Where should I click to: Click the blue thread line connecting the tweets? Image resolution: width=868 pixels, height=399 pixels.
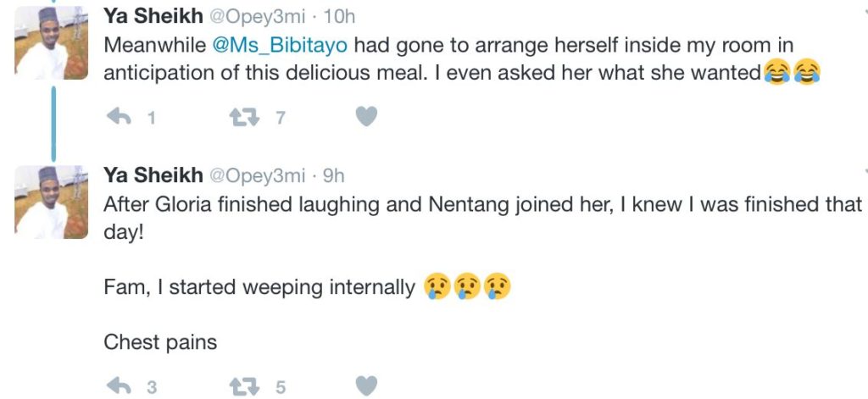pos(53,120)
